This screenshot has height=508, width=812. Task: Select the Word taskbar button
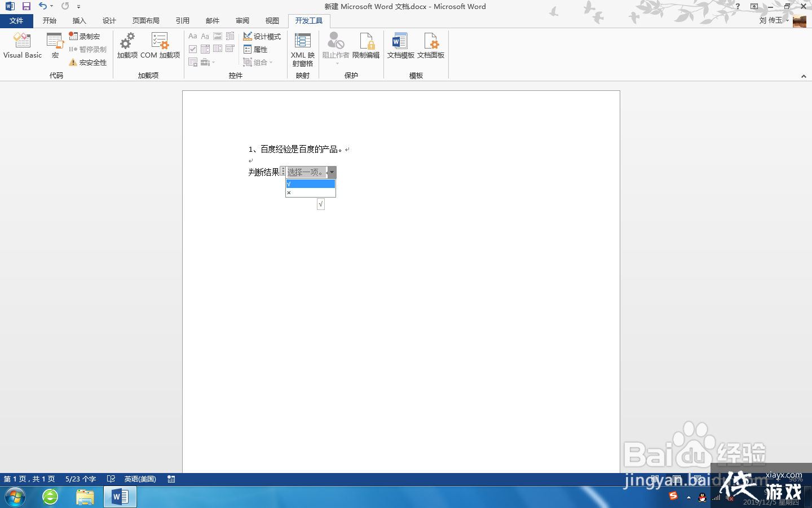[x=120, y=497]
